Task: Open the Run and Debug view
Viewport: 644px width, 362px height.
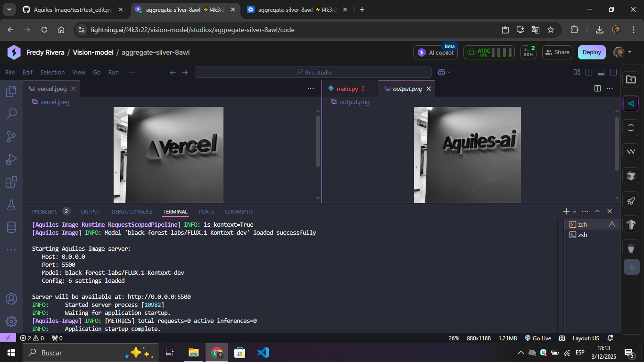Action: (x=11, y=159)
